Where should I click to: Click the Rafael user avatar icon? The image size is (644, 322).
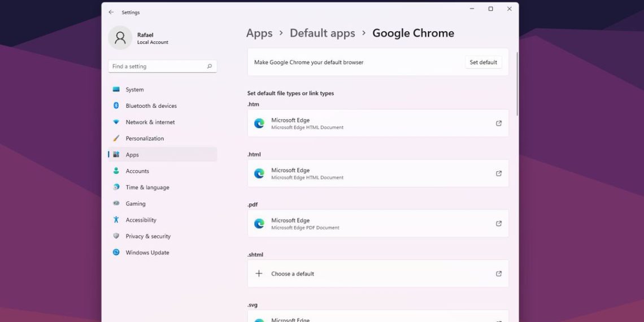(x=120, y=38)
